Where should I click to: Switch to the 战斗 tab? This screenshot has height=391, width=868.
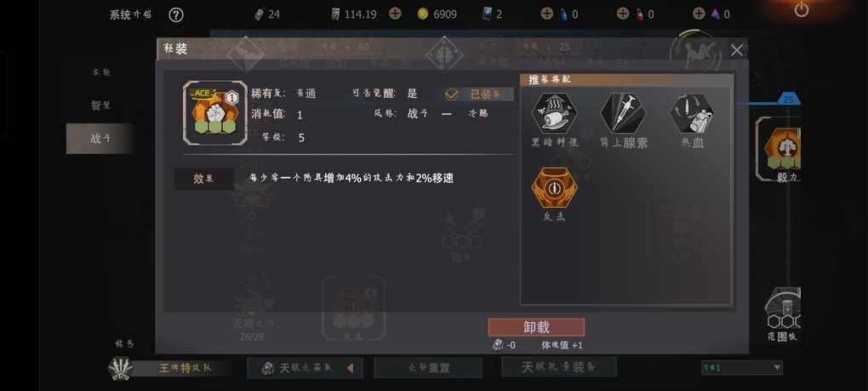point(100,139)
